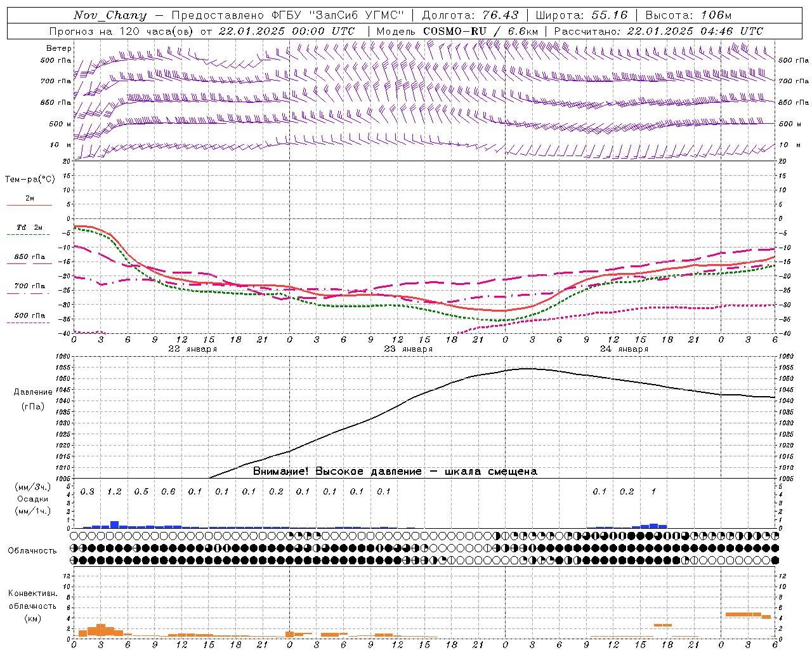812x650 pixels.
Task: Click the station name "Nov_Chany" in the header
Action: [110, 15]
